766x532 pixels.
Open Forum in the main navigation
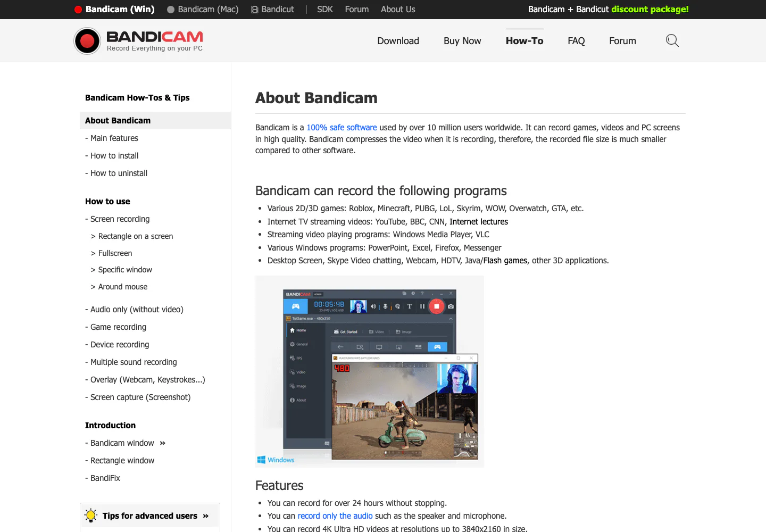tap(622, 41)
